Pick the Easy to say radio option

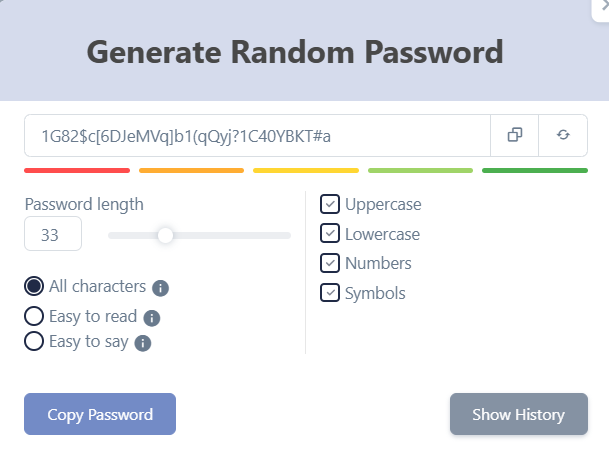click(34, 342)
